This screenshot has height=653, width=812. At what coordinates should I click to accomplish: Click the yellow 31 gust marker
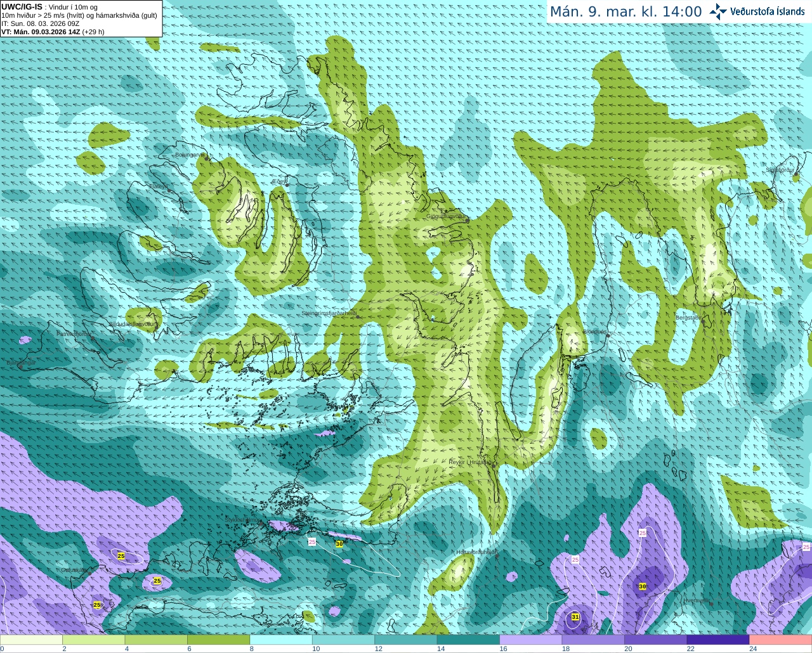[x=575, y=617]
